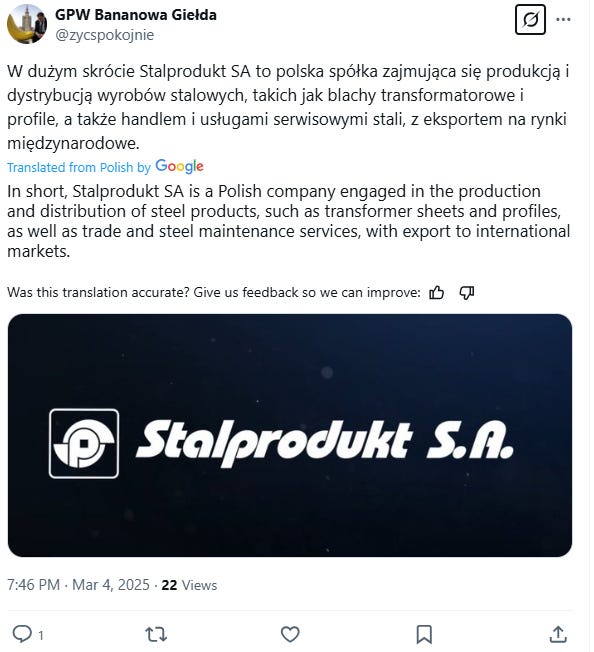Click the reply count number 1
The height and width of the screenshot is (652, 594).
(41, 635)
